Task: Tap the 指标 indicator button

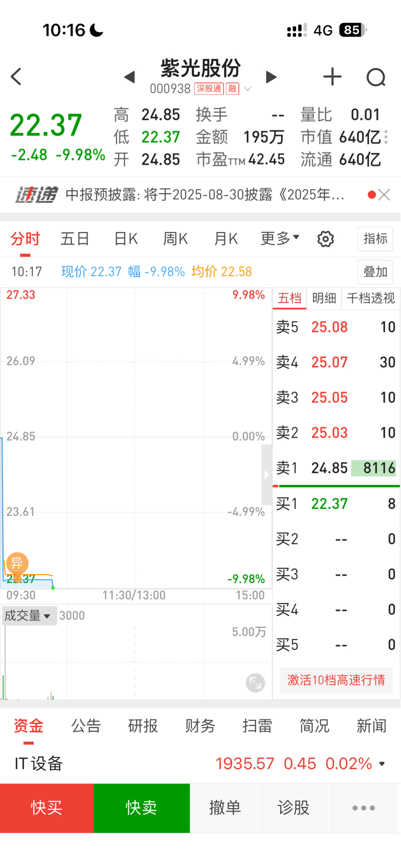Action: 375,239
